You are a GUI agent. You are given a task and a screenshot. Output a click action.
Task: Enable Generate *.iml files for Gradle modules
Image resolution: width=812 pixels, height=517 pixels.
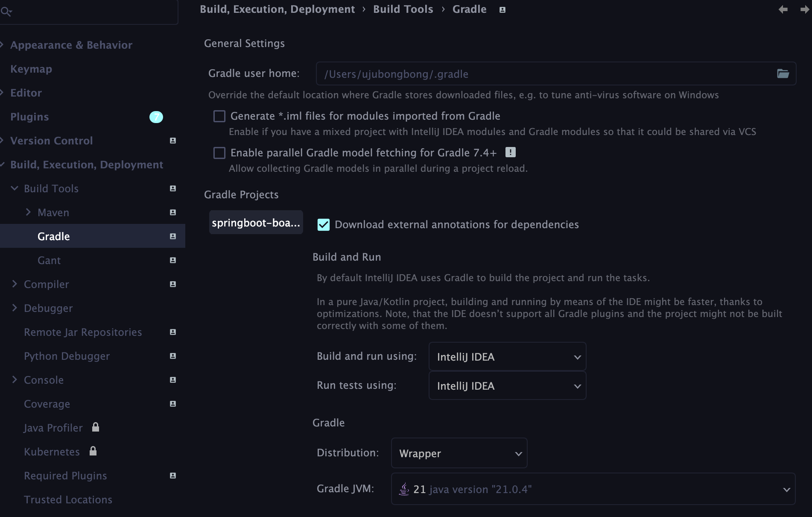pyautogui.click(x=219, y=116)
